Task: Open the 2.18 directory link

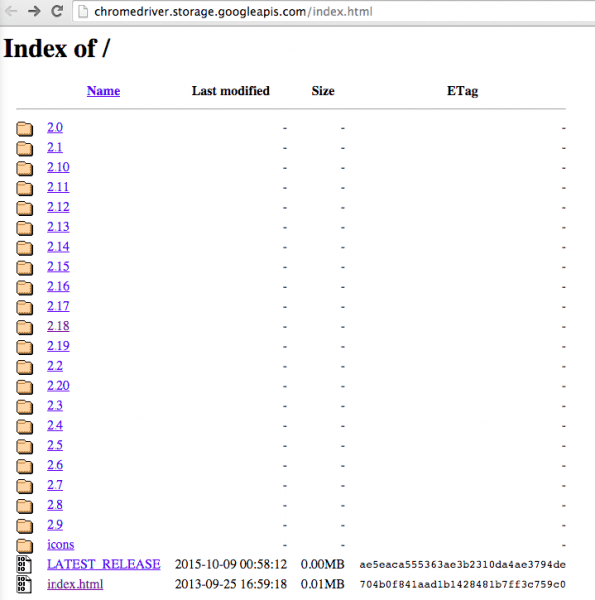Action: click(x=58, y=326)
